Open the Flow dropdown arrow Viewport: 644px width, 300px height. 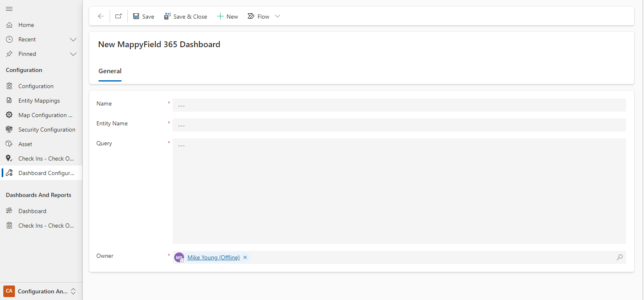(x=278, y=17)
